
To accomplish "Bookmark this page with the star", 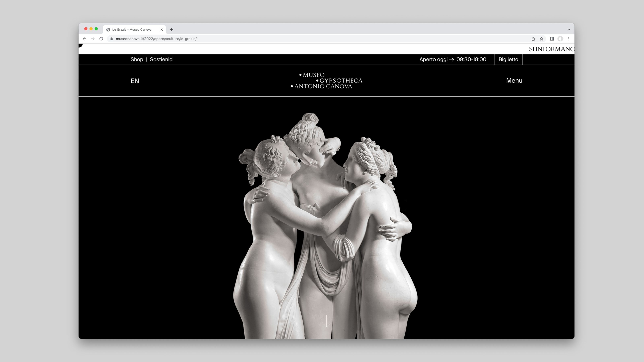I will (542, 39).
